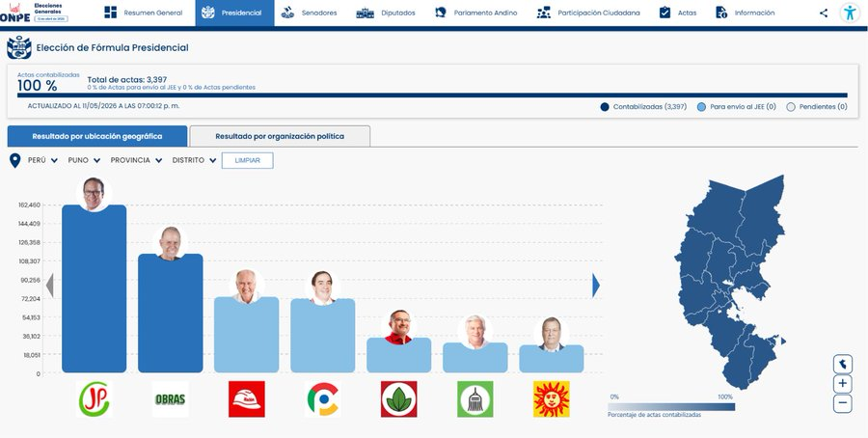Click the yellow sun party logo
The width and height of the screenshot is (868, 438).
pos(552,398)
